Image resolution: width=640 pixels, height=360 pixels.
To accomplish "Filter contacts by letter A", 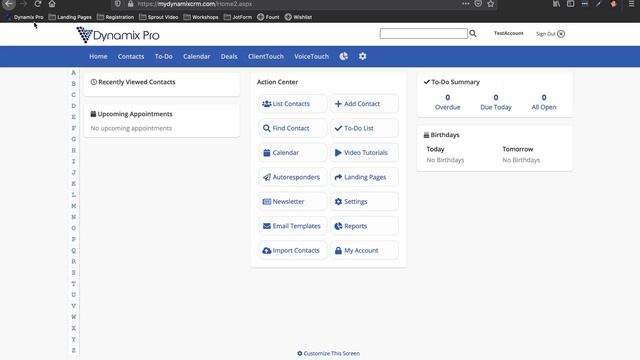I will 73,73.
